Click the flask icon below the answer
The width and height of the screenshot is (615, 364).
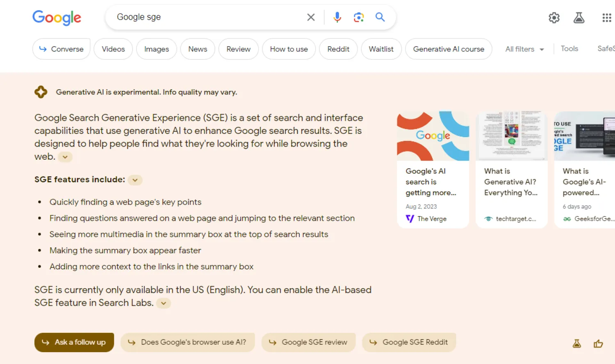click(577, 344)
